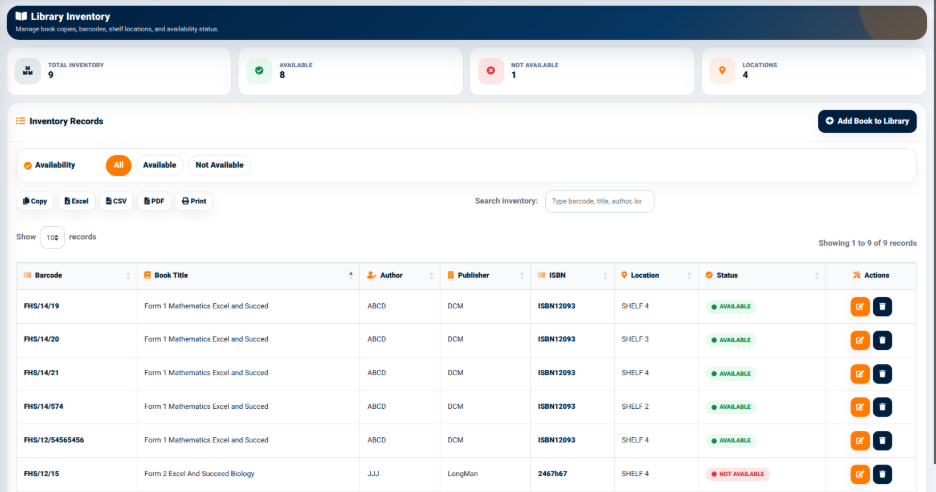Add Book to Library
This screenshot has height=492, width=936.
click(867, 121)
